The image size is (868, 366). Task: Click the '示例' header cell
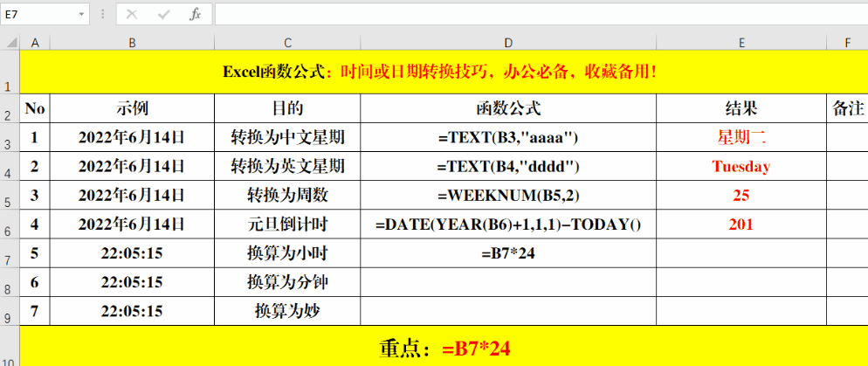(x=132, y=108)
